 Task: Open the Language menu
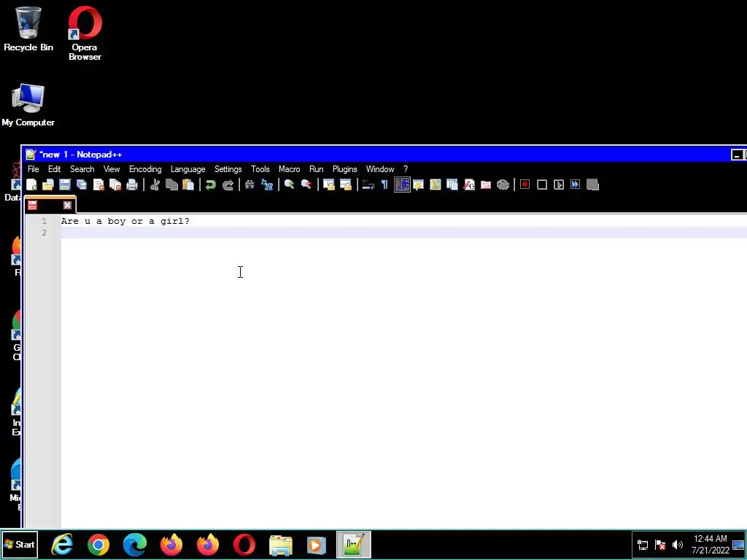tap(187, 169)
